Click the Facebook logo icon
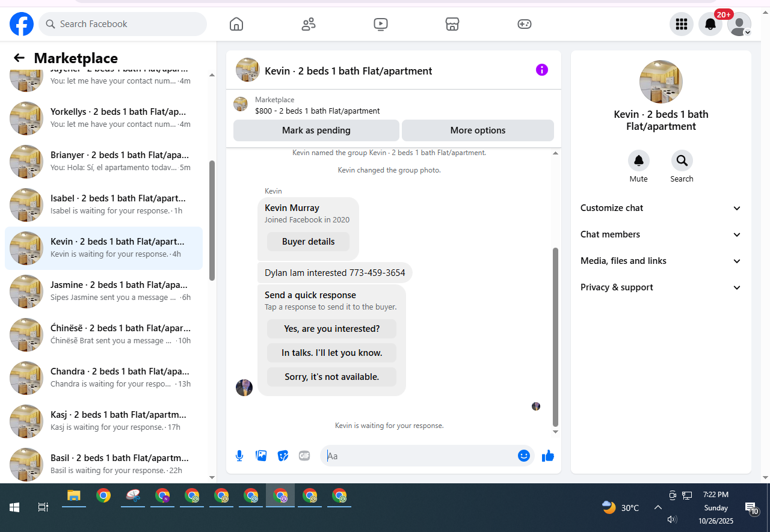The width and height of the screenshot is (770, 532). click(x=22, y=24)
